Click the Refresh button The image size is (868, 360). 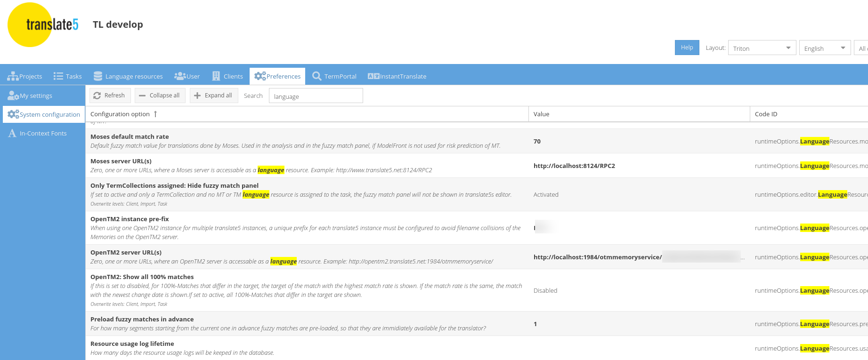tap(110, 96)
